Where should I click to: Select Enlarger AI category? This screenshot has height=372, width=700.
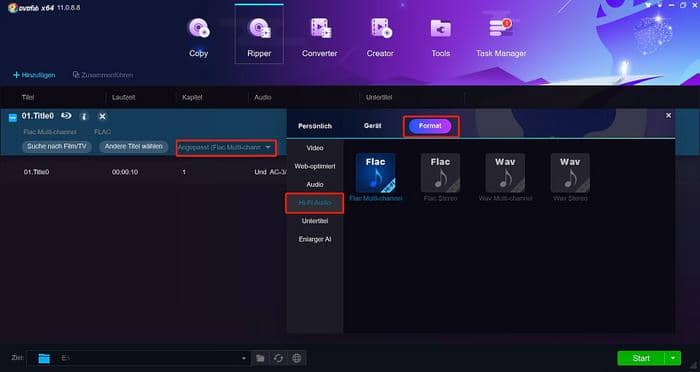315,239
